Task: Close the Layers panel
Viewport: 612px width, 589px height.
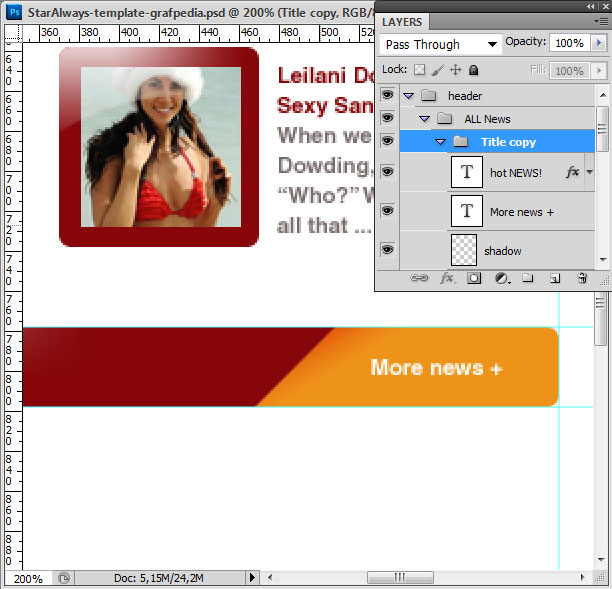Action: (x=605, y=6)
